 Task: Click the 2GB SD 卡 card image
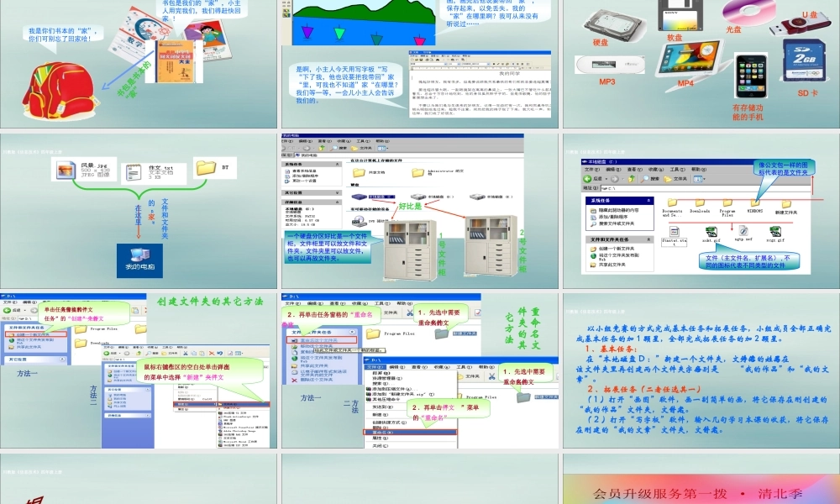coord(804,60)
